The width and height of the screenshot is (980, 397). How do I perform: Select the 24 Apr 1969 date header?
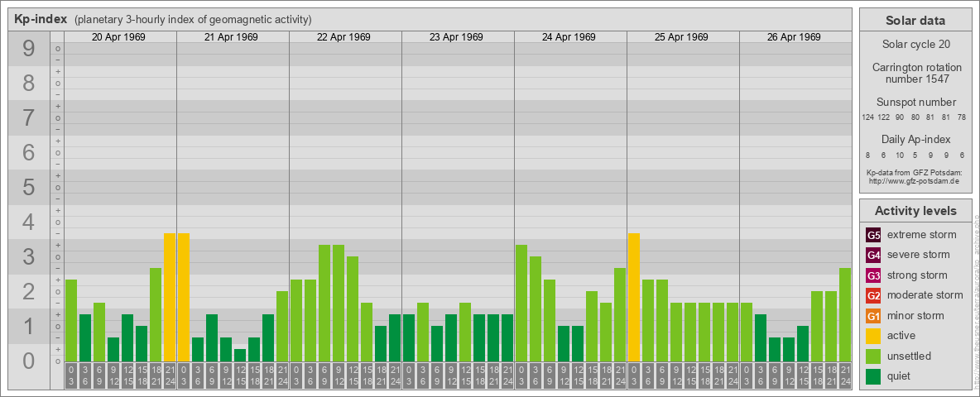point(569,37)
